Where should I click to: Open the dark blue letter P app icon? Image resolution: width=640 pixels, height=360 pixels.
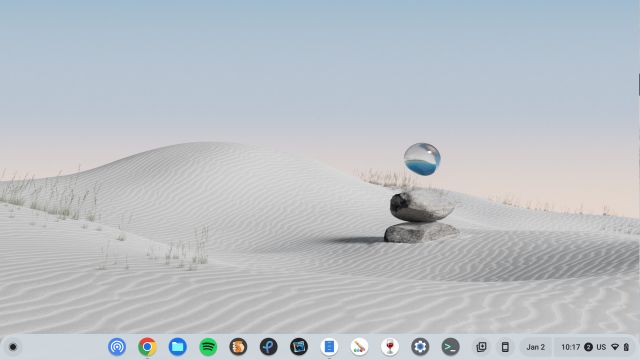coord(269,347)
